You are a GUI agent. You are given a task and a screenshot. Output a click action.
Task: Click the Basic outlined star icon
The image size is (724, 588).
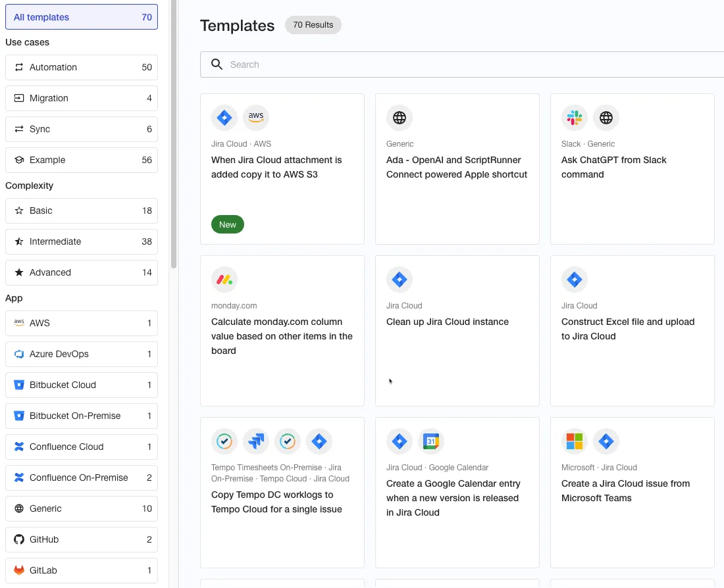click(x=19, y=211)
